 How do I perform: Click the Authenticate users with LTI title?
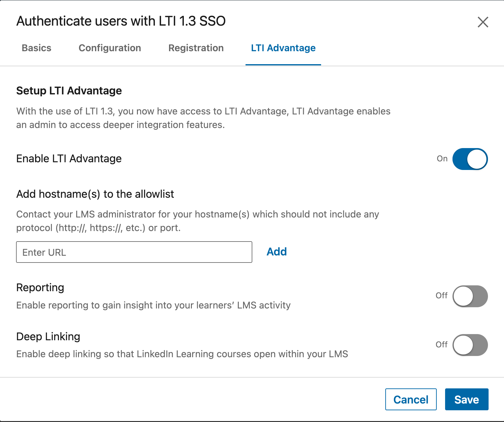coord(121,21)
